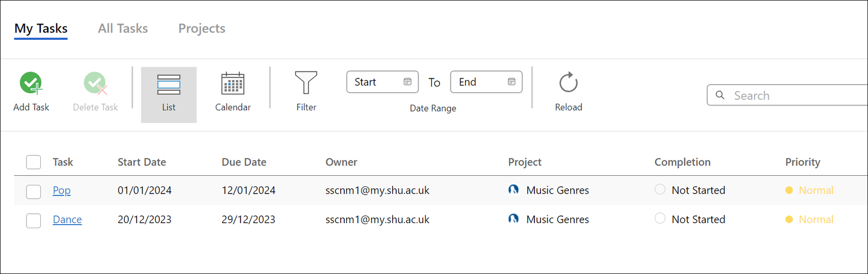Click the Add Task icon
This screenshot has height=274, width=868.
tap(31, 84)
